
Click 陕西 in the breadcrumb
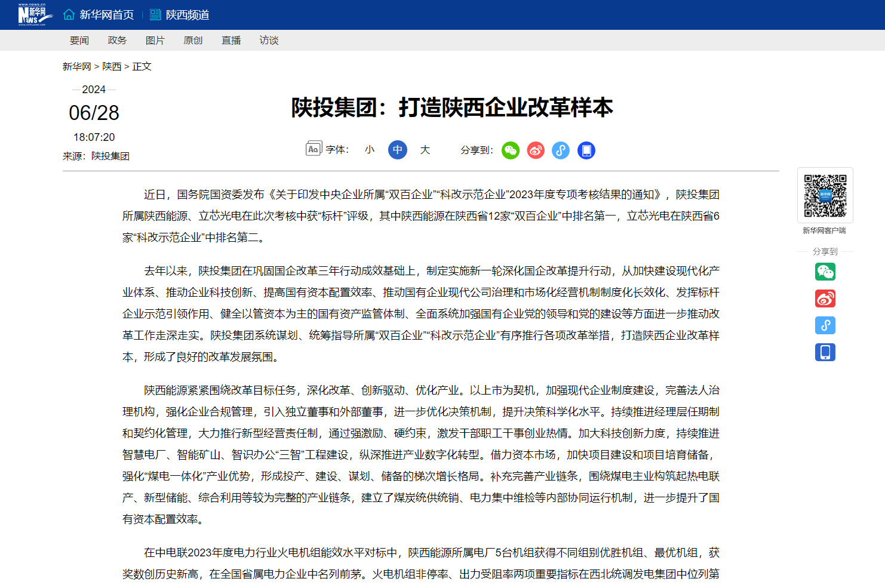point(112,67)
